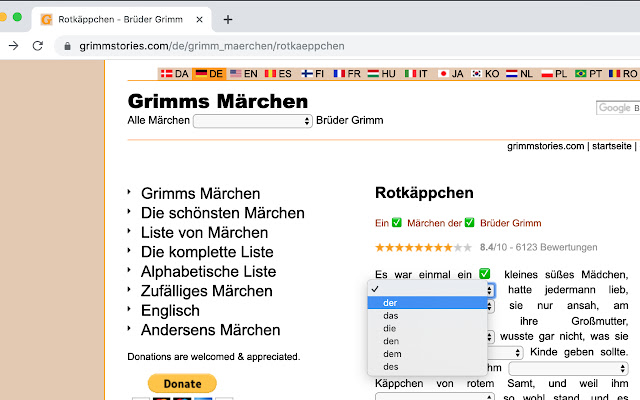Open the blank dropdown after 'hm'
The width and height of the screenshot is (640, 400).
[568, 369]
